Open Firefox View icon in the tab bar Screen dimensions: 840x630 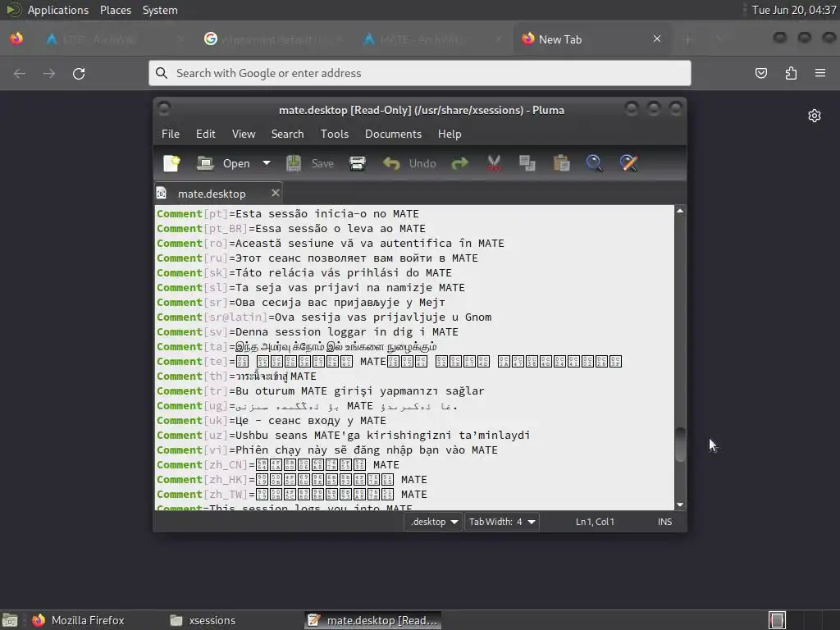tap(16, 39)
